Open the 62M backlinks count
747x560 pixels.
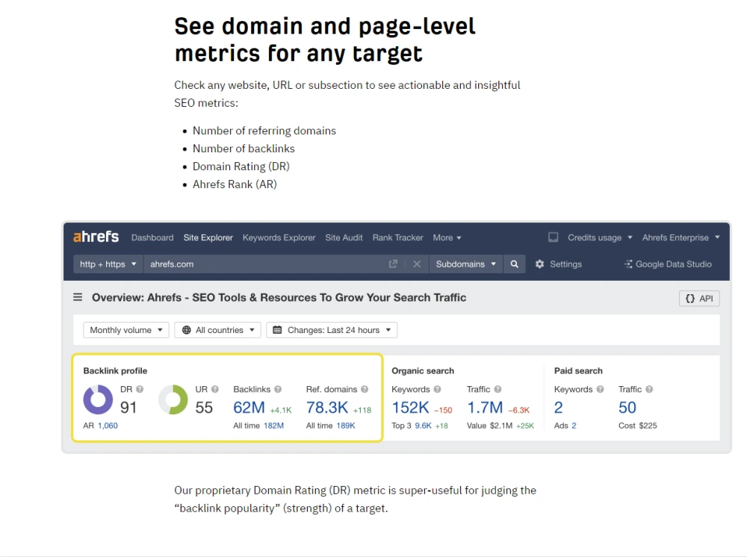(249, 408)
